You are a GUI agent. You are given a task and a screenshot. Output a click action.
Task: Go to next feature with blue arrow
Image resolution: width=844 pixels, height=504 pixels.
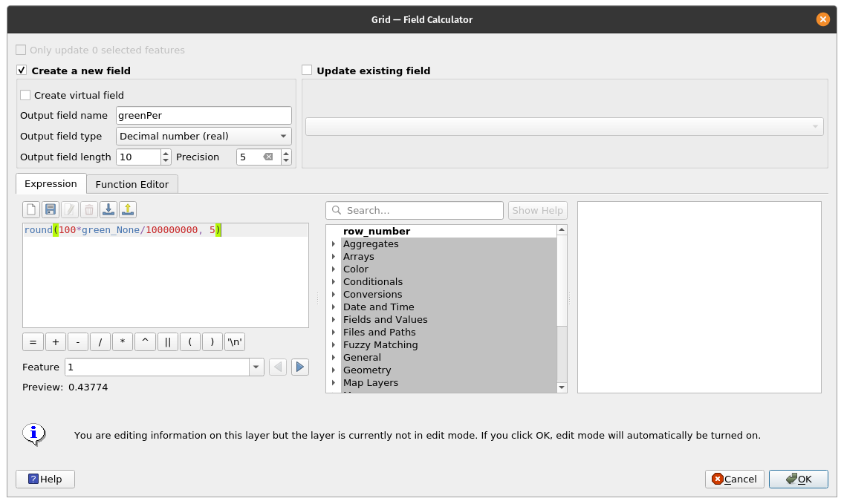coord(299,367)
